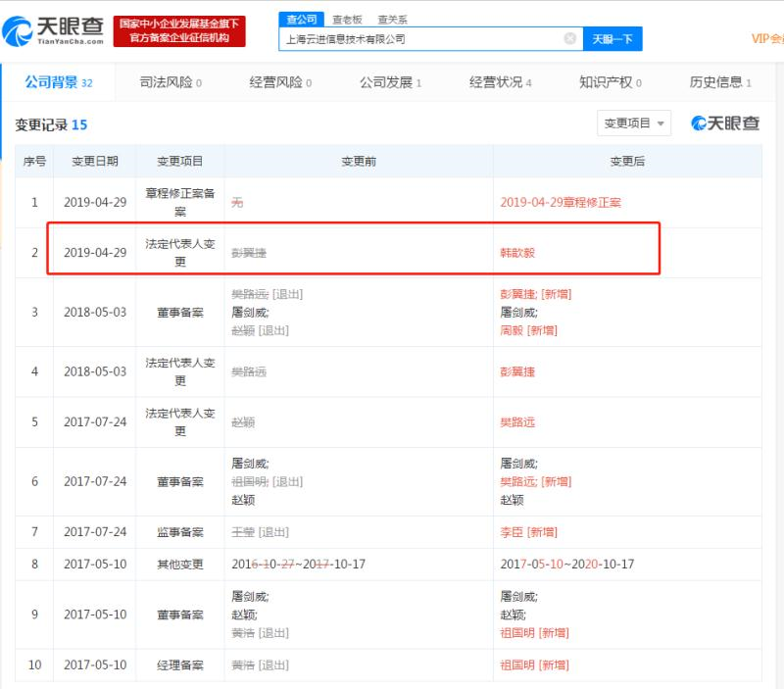Open the 变更项目 filter dropdown
The height and width of the screenshot is (689, 784).
[634, 123]
